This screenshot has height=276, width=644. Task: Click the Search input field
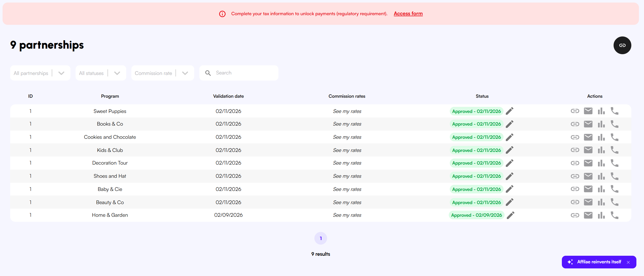(x=239, y=73)
